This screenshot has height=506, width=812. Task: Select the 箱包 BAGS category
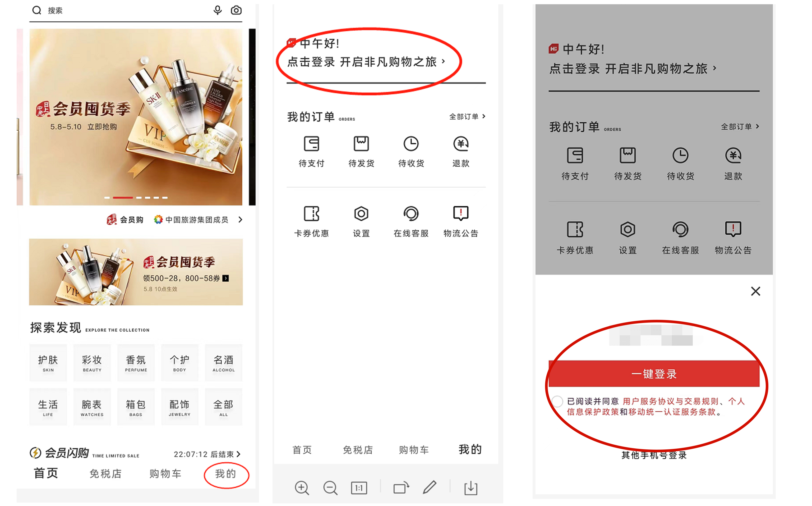[136, 407]
